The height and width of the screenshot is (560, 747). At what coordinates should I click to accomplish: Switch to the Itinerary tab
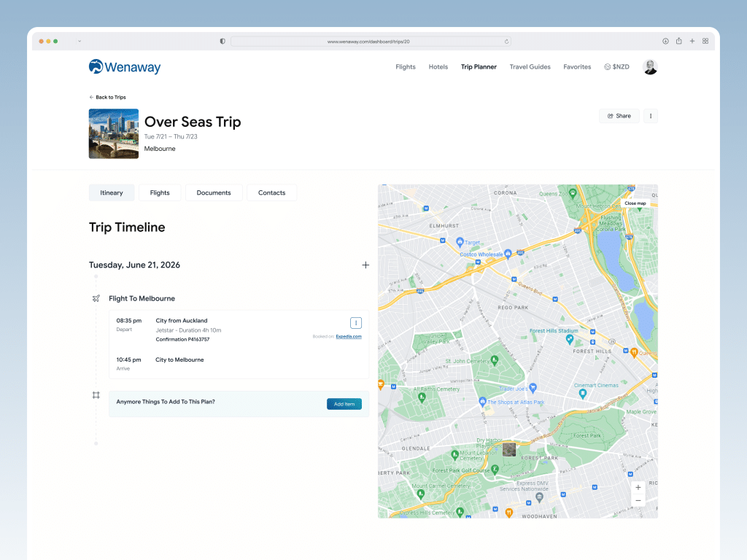click(112, 192)
